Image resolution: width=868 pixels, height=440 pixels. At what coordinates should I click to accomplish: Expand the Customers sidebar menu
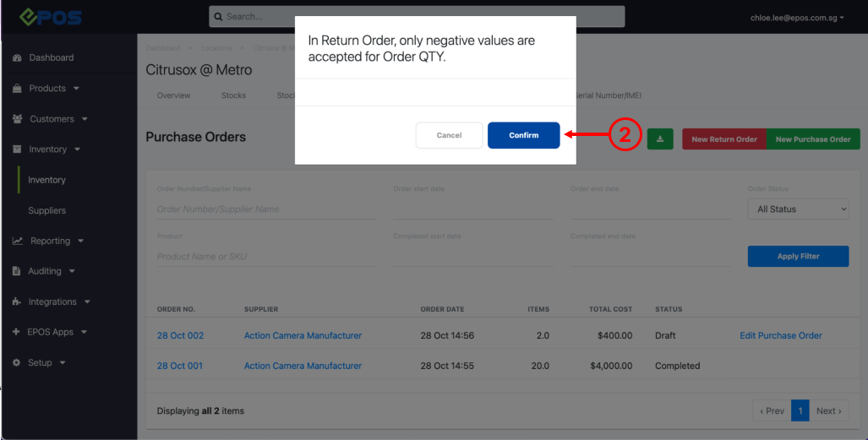click(x=58, y=119)
